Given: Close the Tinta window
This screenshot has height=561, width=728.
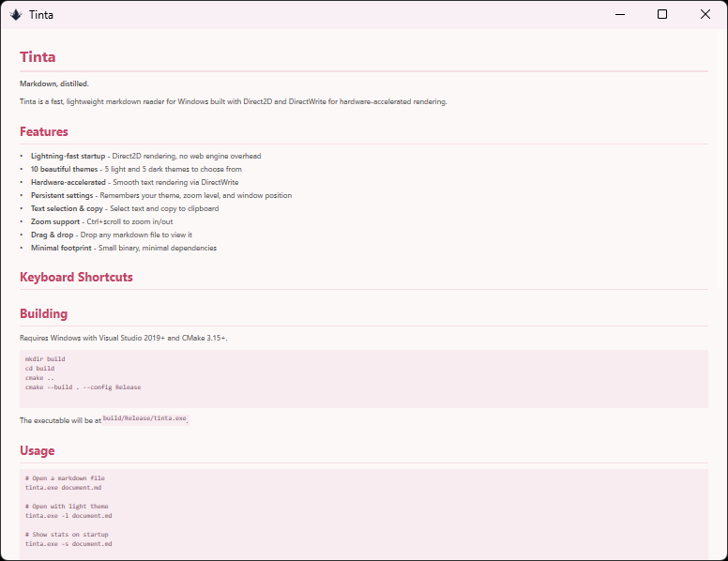Looking at the screenshot, I should [x=705, y=14].
